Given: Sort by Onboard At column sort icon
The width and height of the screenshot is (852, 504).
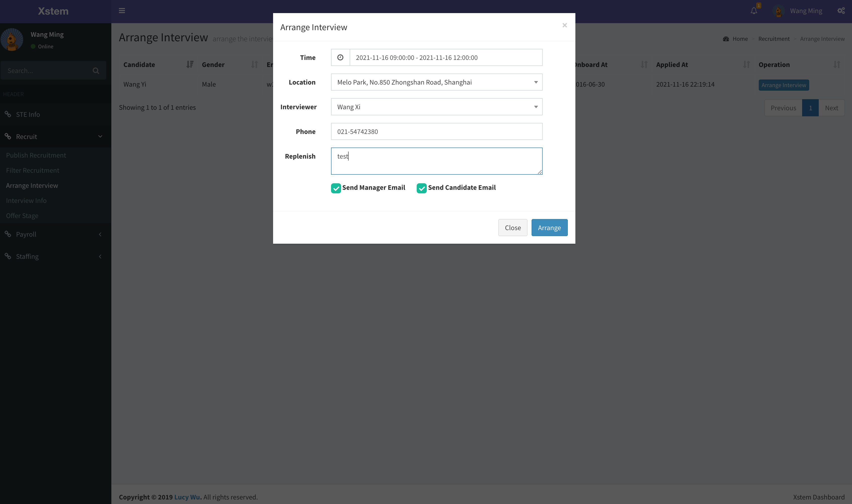Looking at the screenshot, I should point(644,64).
